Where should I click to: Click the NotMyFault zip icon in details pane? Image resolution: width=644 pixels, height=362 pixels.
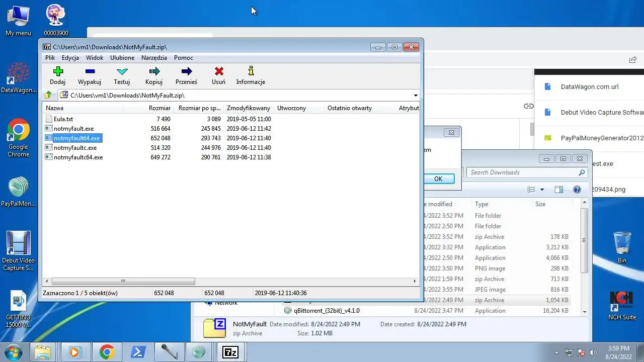point(214,328)
